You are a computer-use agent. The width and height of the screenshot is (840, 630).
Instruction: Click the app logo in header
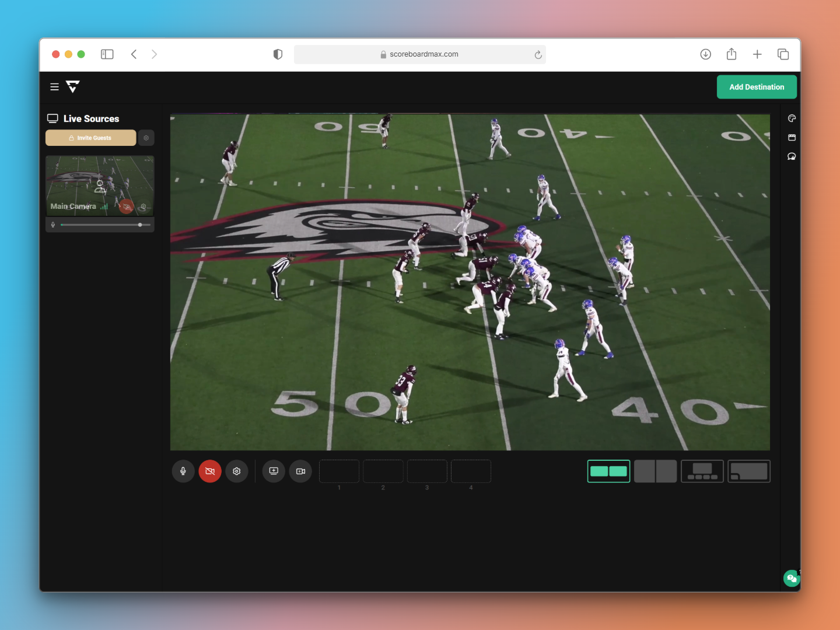click(72, 87)
